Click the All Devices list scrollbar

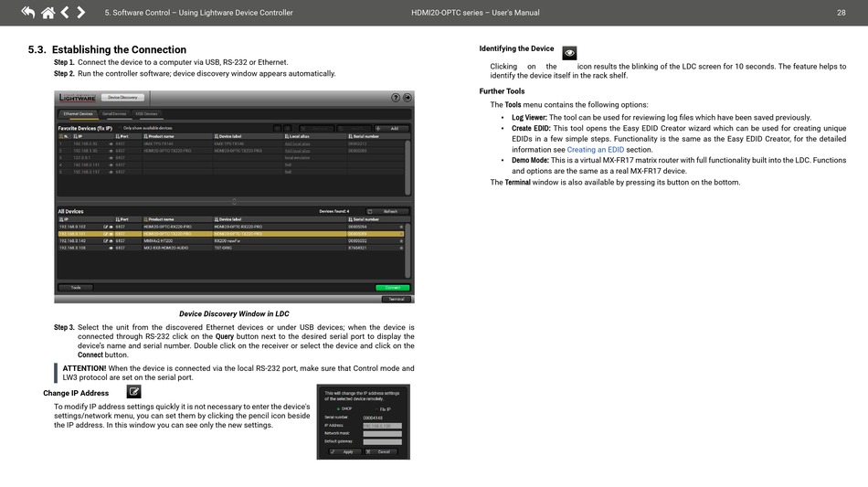tap(408, 250)
